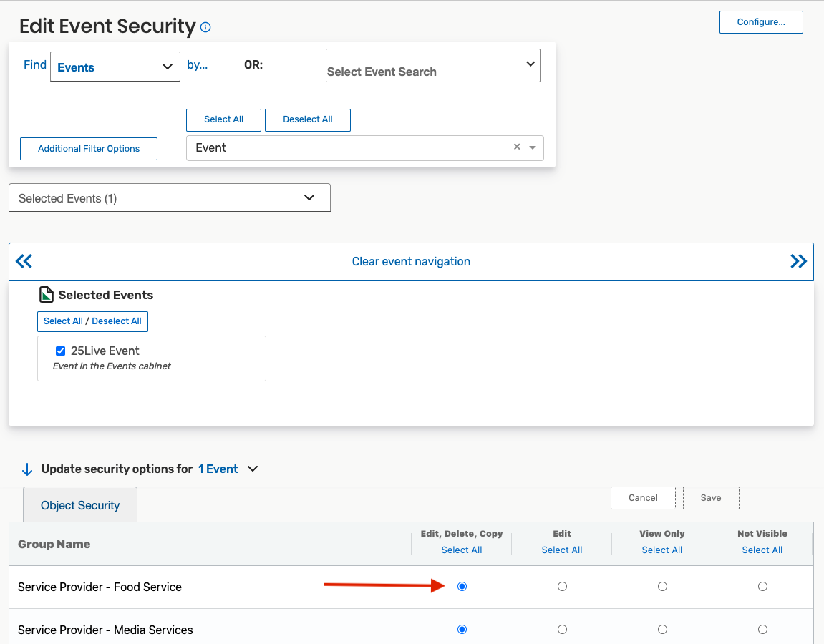Go to next event with double-right arrow
This screenshot has width=824, height=644.
coord(798,261)
